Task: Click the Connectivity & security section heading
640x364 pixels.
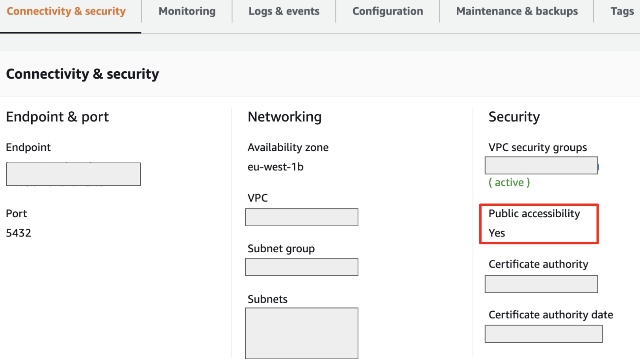Action: 83,74
